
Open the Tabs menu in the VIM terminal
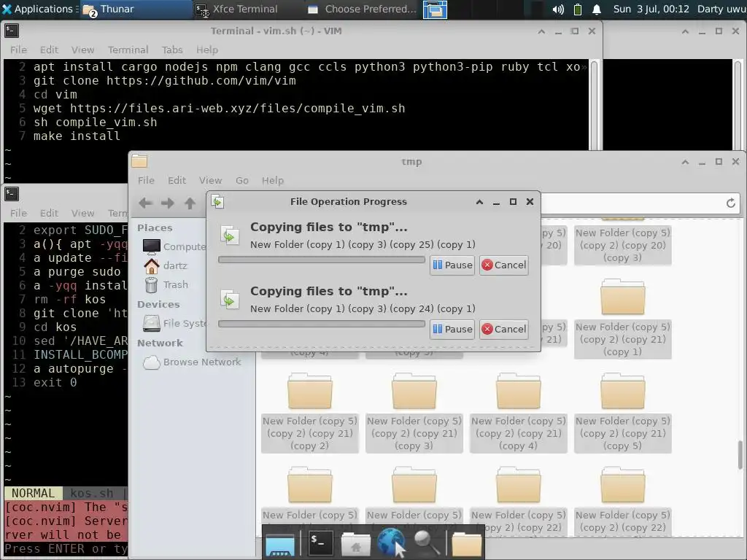[x=172, y=50]
